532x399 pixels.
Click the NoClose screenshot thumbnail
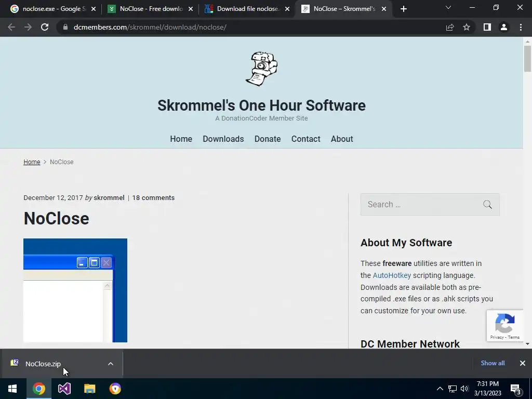click(75, 290)
